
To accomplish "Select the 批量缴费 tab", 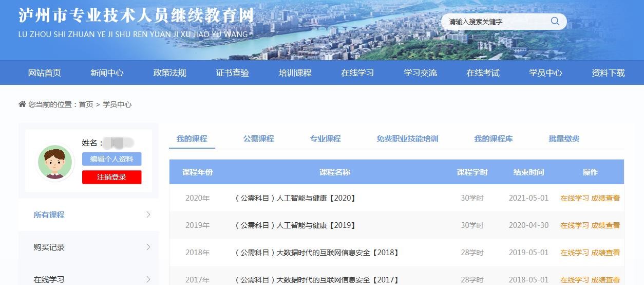I will click(564, 138).
